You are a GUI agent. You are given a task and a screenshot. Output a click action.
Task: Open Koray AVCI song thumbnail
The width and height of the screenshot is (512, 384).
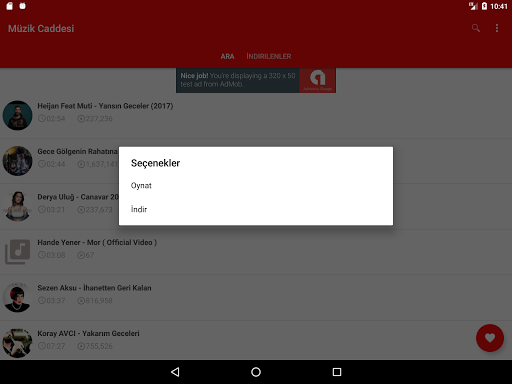(x=17, y=343)
